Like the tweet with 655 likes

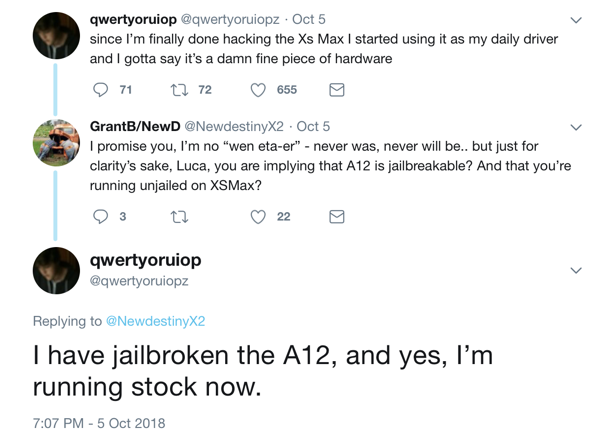click(258, 90)
